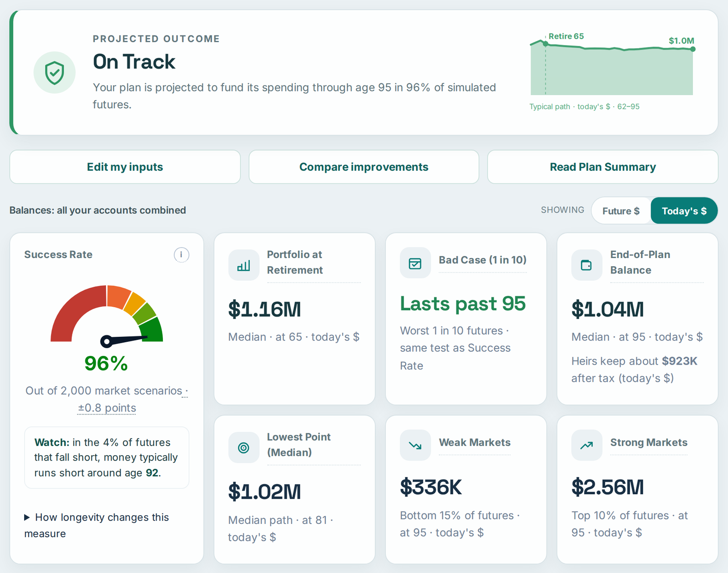The width and height of the screenshot is (728, 573).
Task: Click the Watch note about age 92
Action: pyautogui.click(x=106, y=457)
